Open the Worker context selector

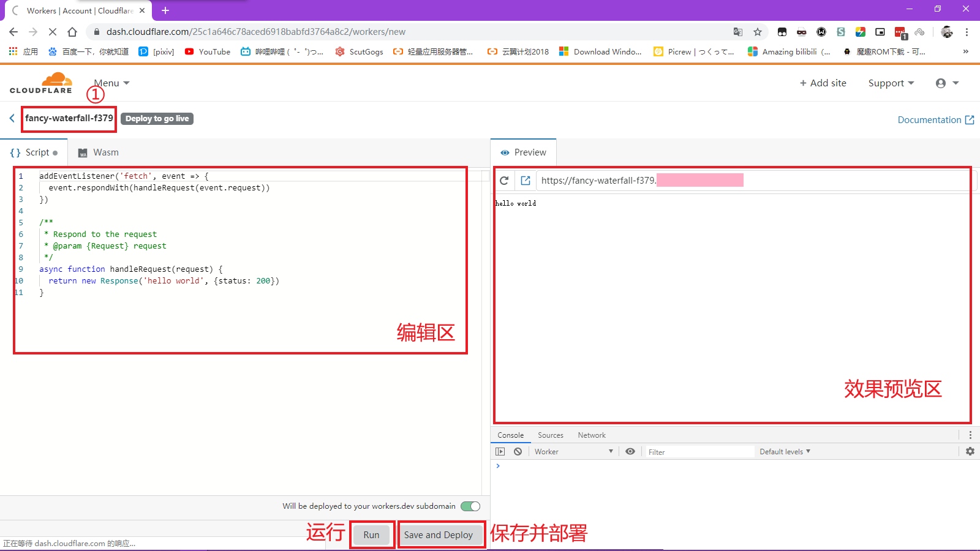(573, 452)
